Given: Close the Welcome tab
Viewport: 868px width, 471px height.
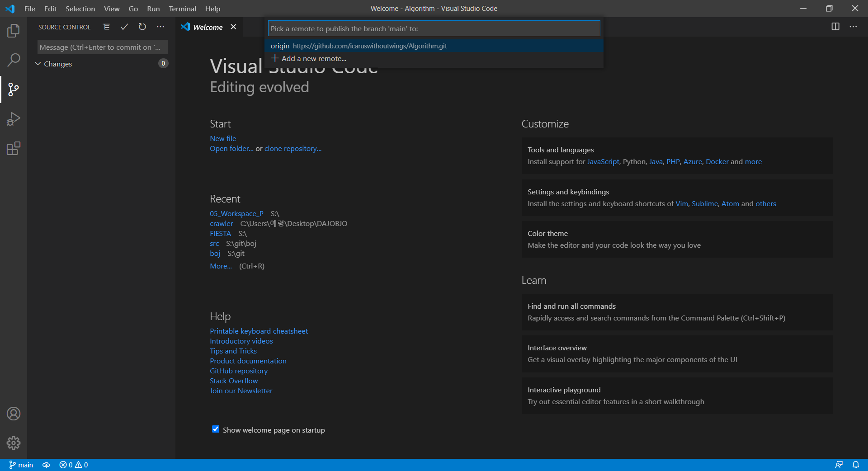Looking at the screenshot, I should 233,27.
